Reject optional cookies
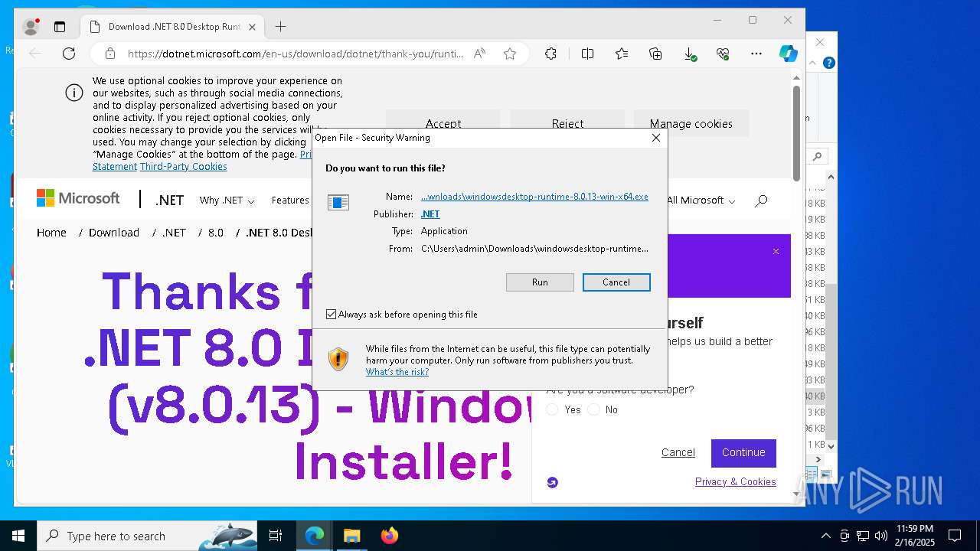This screenshot has width=980, height=551. coord(567,123)
